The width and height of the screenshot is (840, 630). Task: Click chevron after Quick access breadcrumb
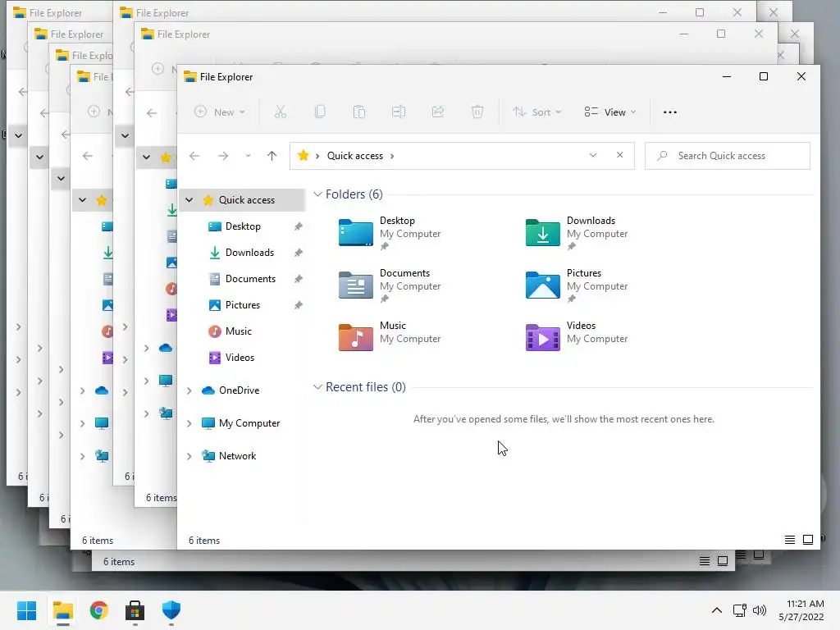click(392, 156)
